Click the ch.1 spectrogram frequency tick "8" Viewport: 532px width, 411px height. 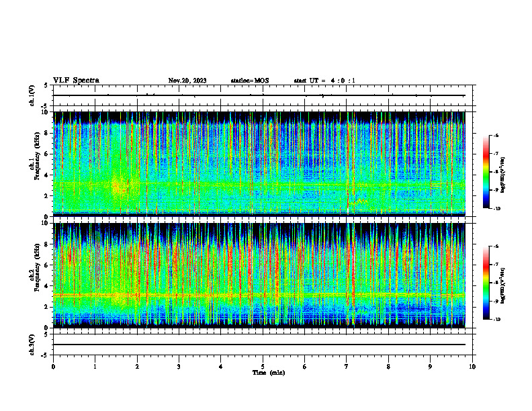coord(47,133)
